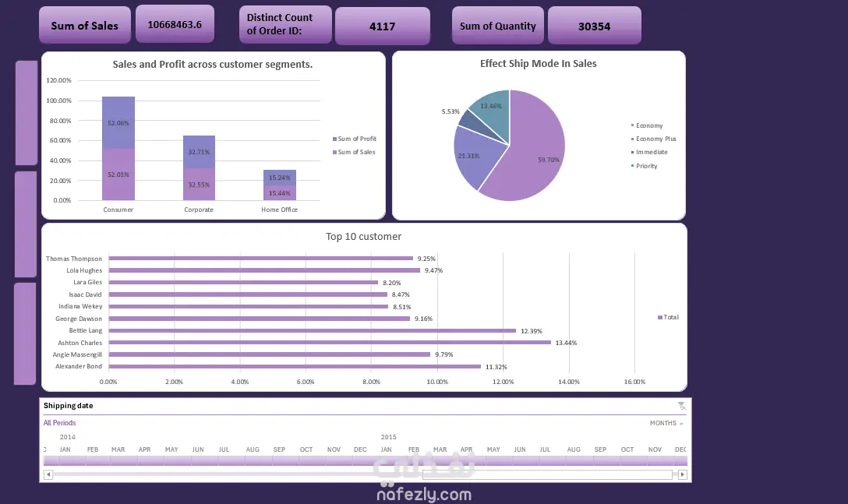The width and height of the screenshot is (848, 504).
Task: Click the Lola Hughes bar 9.47%
Action: point(264,270)
